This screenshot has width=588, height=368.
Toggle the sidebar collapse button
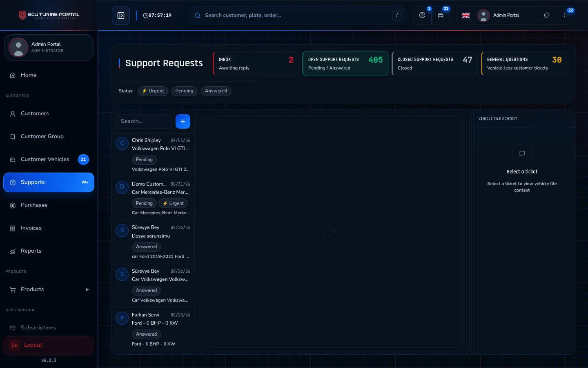coord(121,16)
